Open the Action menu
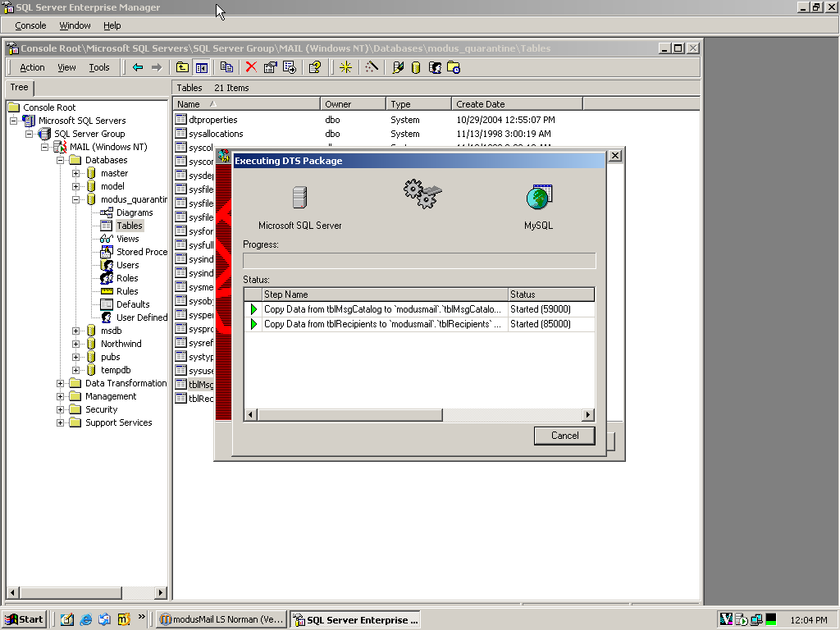Image resolution: width=840 pixels, height=630 pixels. [x=32, y=67]
